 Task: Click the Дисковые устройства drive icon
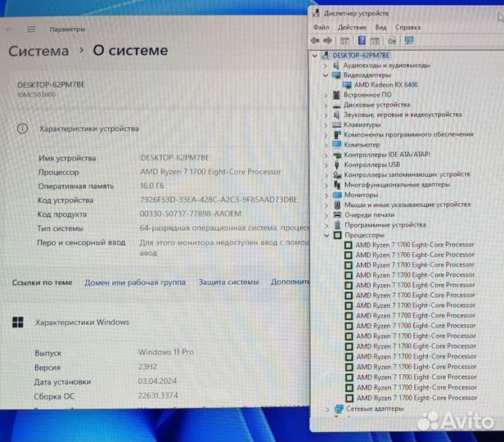(336, 106)
